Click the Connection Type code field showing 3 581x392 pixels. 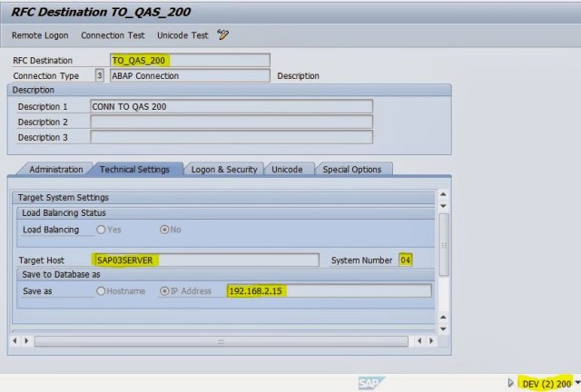pyautogui.click(x=99, y=75)
